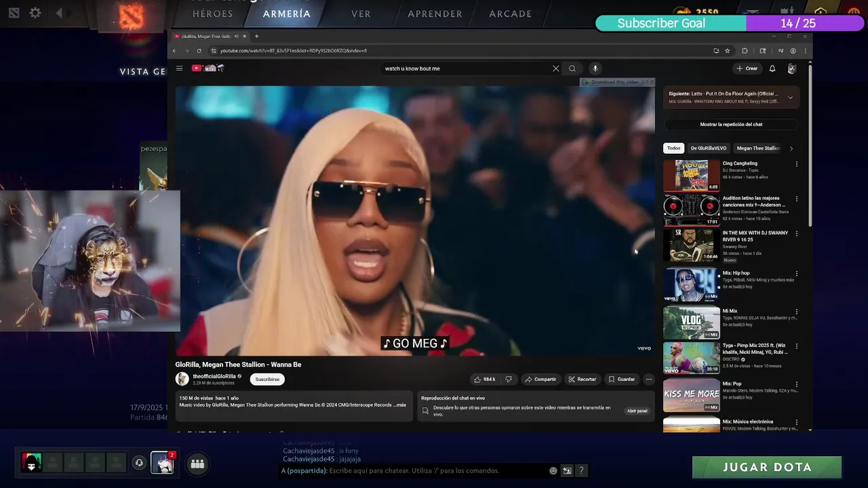This screenshot has height=488, width=868.
Task: Reload the YouTube page
Action: 199,51
